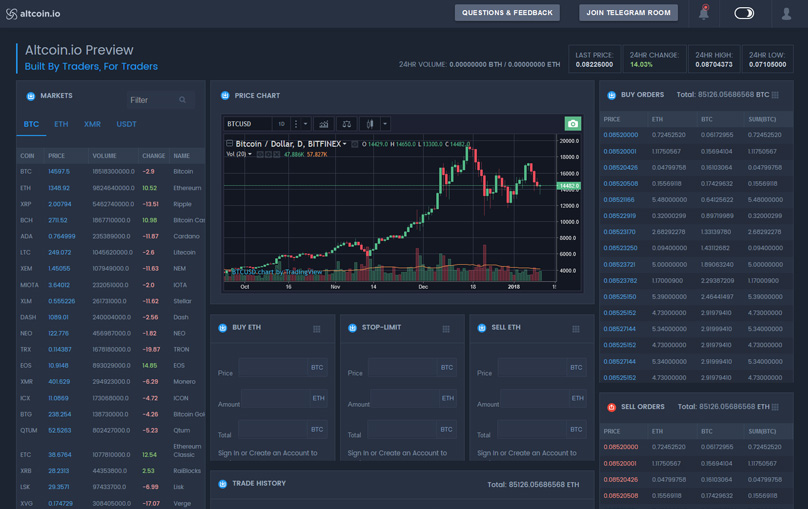Select sell order priced 0.08520426

(x=696, y=480)
